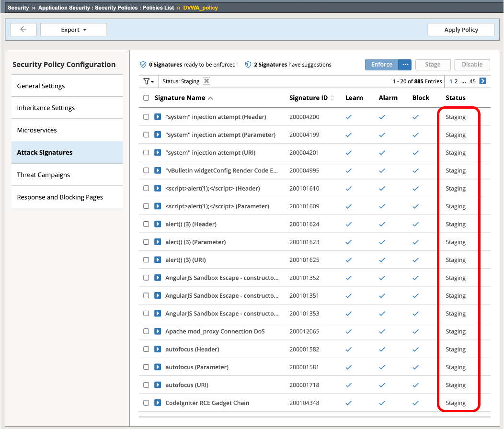The height and width of the screenshot is (429, 504).
Task: Sort by Signature ID column
Action: [311, 98]
